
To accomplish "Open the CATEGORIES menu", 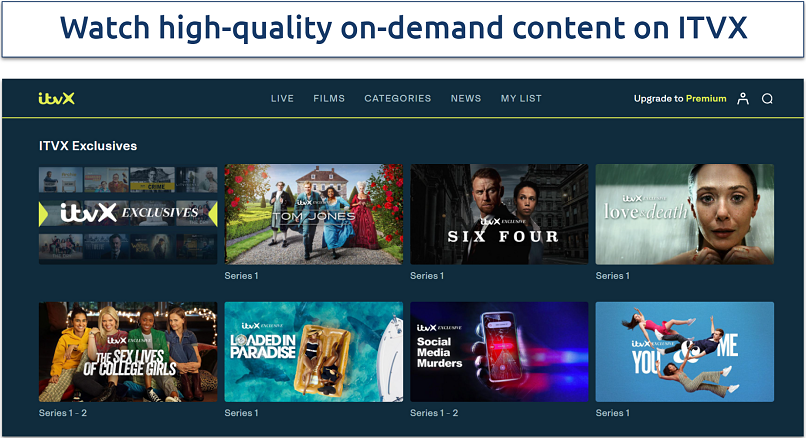I will [398, 99].
